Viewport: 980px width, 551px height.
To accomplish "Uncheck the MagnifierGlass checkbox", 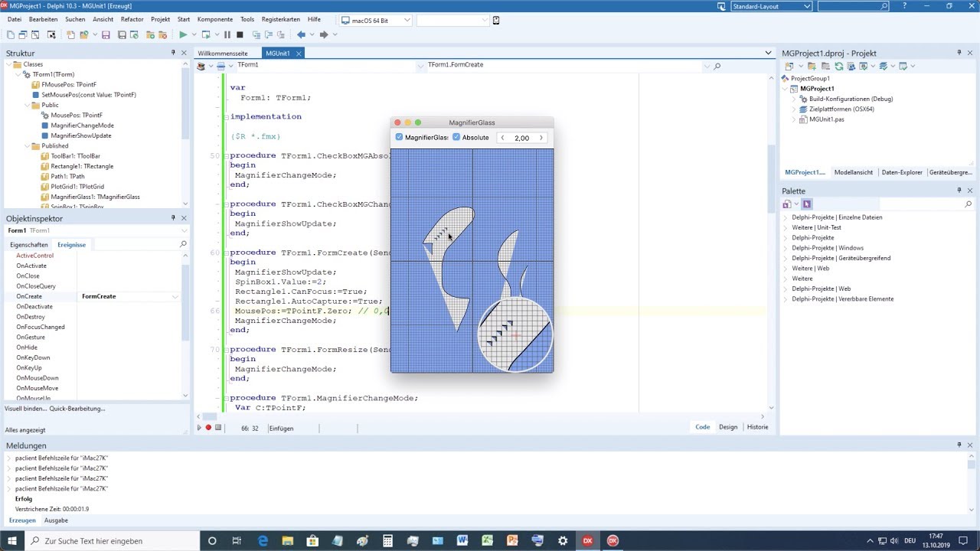I will click(399, 138).
